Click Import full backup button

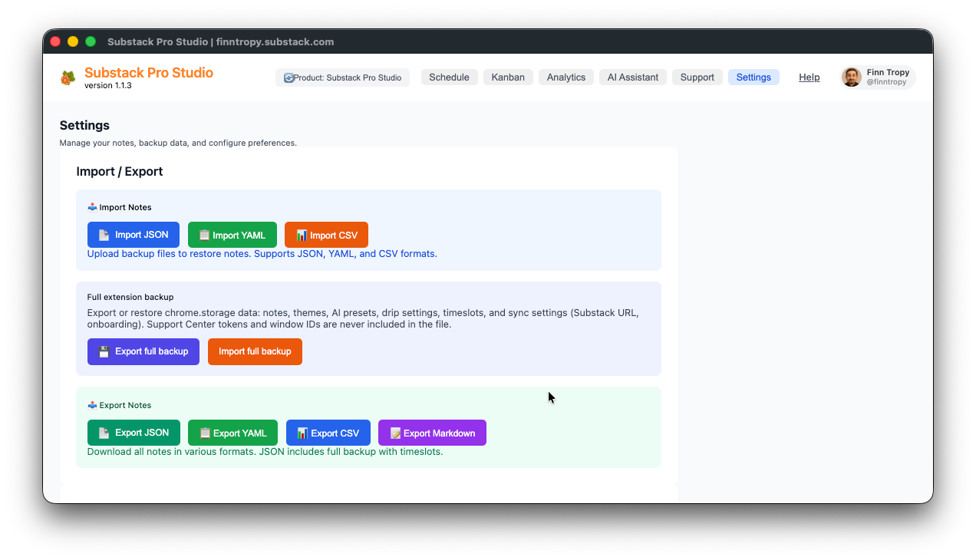(x=255, y=351)
